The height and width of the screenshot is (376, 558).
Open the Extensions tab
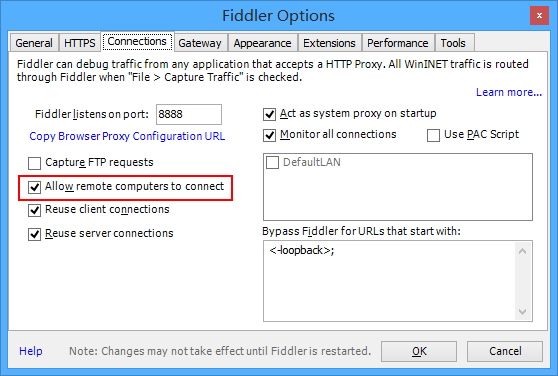click(x=329, y=43)
